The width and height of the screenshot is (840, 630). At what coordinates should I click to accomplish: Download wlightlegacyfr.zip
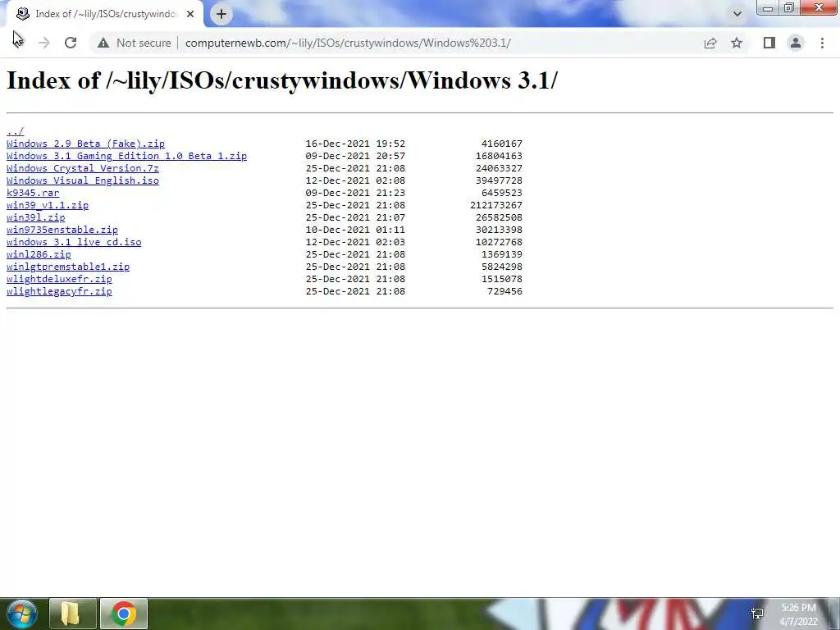[x=59, y=291]
